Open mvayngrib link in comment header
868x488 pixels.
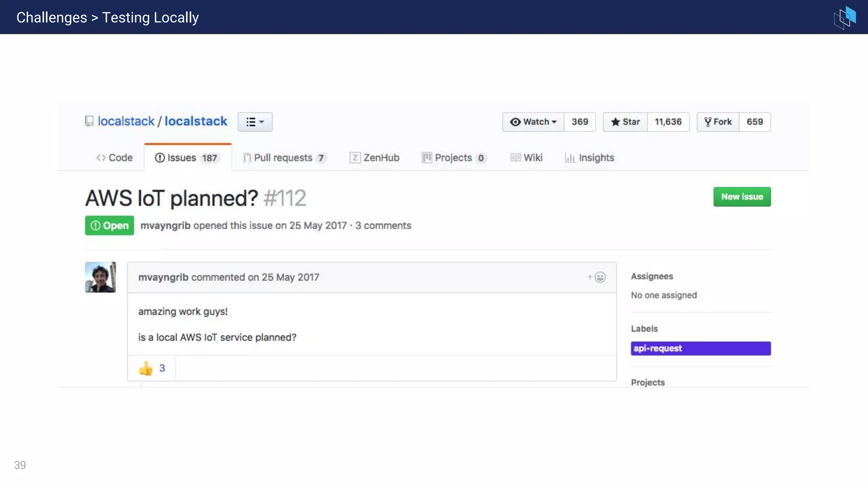click(x=163, y=277)
